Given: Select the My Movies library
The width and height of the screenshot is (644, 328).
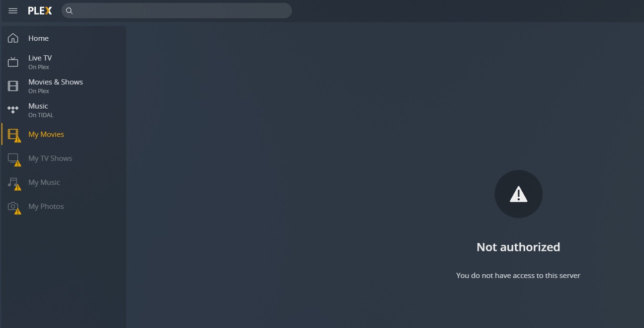Looking at the screenshot, I should tap(63, 134).
